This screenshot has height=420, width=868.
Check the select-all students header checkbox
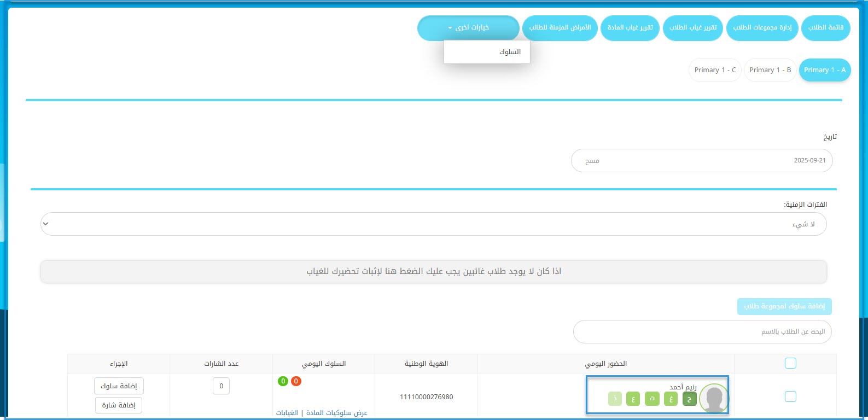790,363
